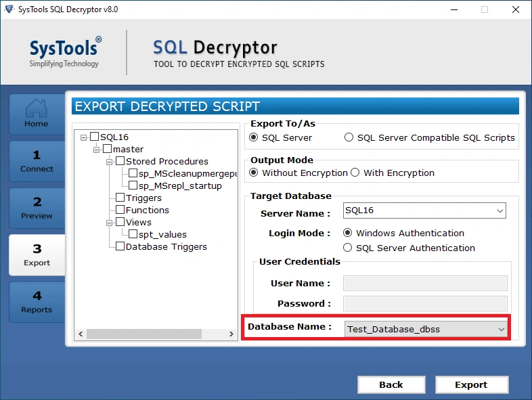Click the Password input field
The width and height of the screenshot is (532, 400).
[425, 303]
